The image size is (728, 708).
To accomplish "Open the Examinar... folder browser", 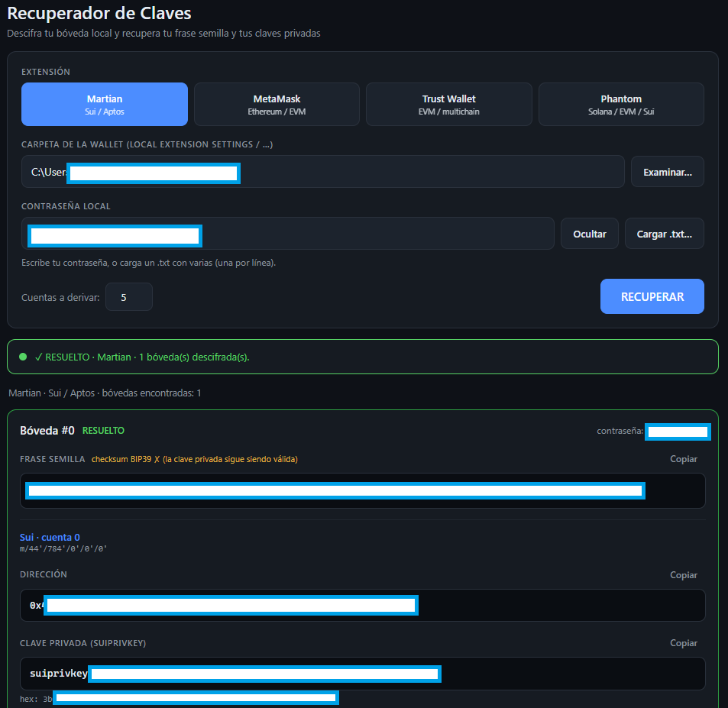I will pyautogui.click(x=668, y=172).
